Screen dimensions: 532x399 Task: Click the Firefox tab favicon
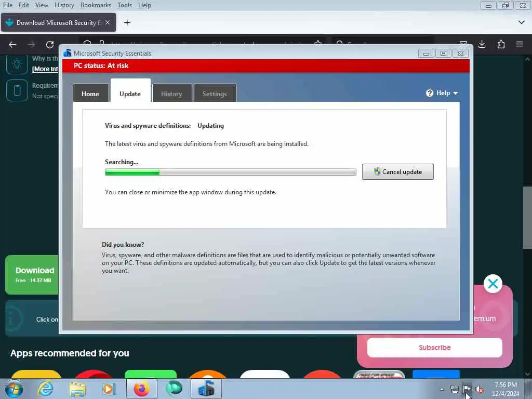pos(9,22)
